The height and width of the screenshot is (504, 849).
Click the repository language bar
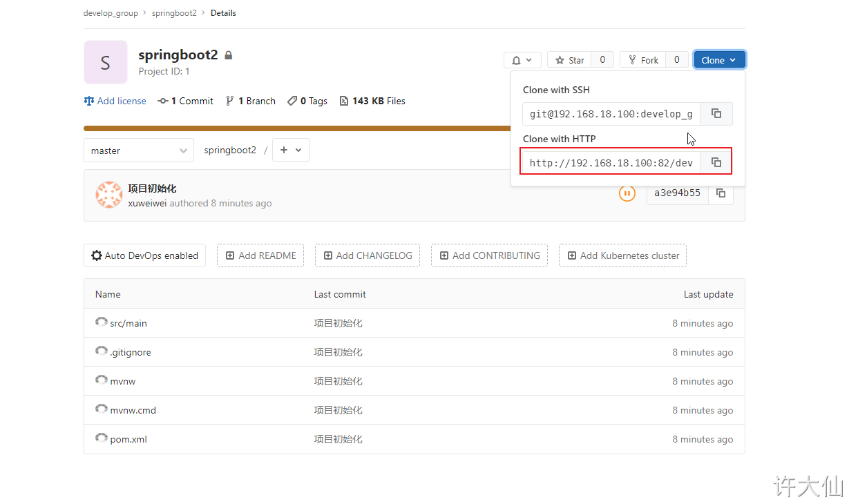point(297,128)
